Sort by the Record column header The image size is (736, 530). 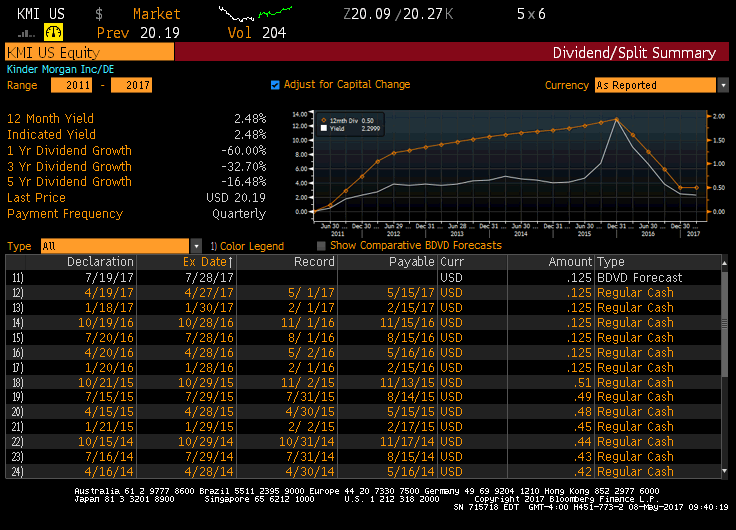click(314, 261)
